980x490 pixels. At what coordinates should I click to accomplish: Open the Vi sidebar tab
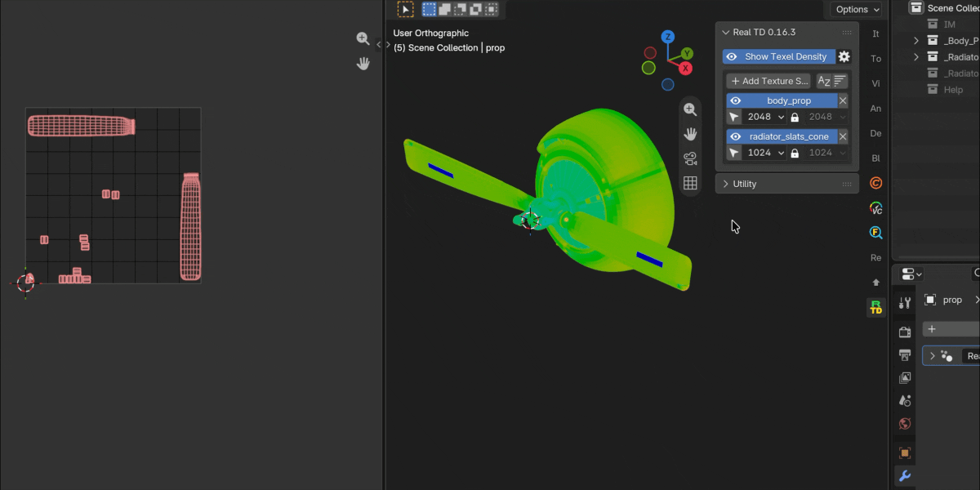tap(875, 83)
